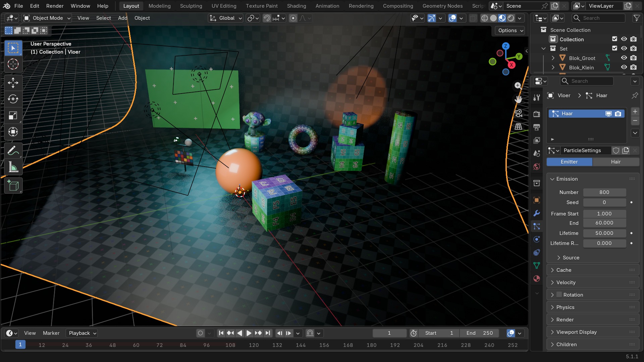The width and height of the screenshot is (644, 362).
Task: Uncheck the Set collection checkbox
Action: point(614,49)
